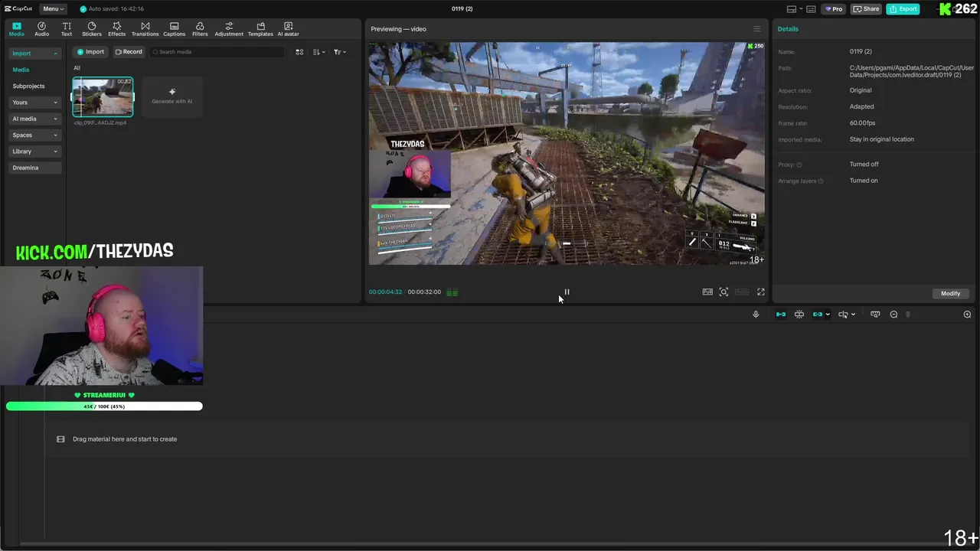
Task: Open the preview axis dropdown arrow
Action: (x=853, y=315)
